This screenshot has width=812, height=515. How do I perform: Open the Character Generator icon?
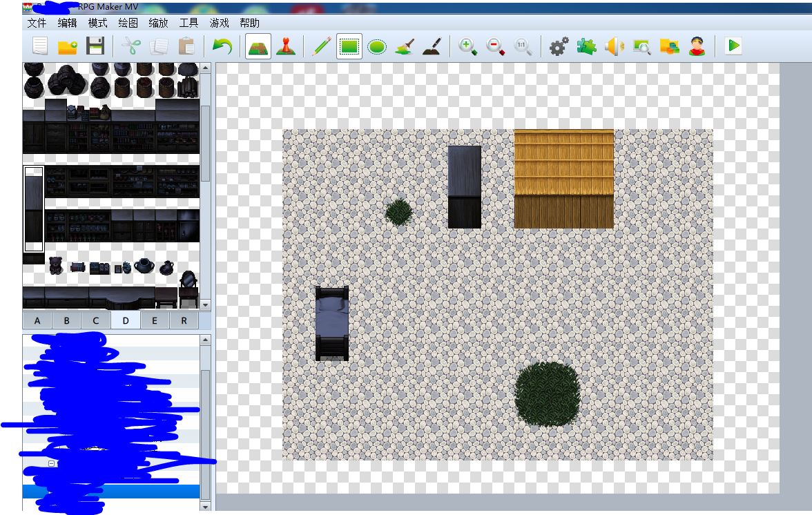point(697,46)
